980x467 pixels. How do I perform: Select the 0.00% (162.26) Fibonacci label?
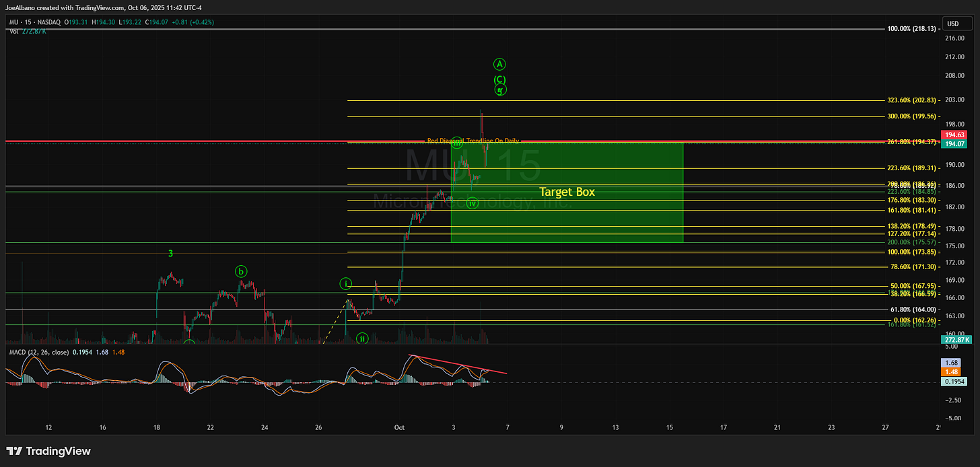pos(913,320)
